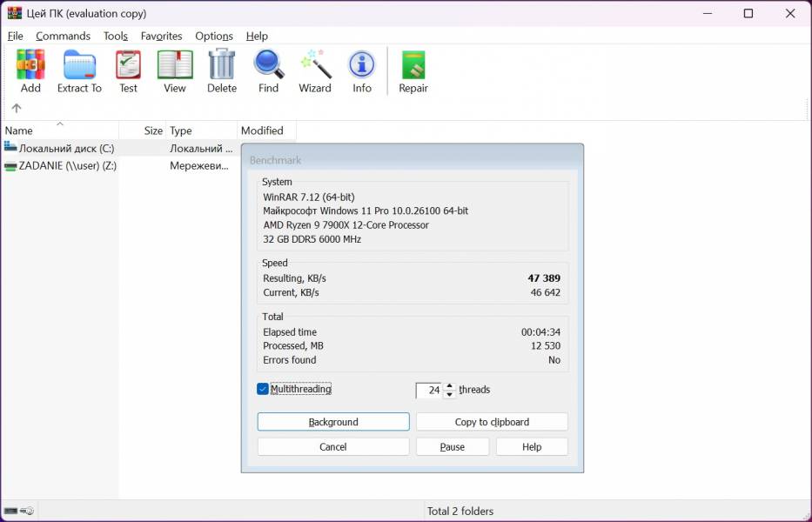Viewport: 812px width, 522px height.
Task: Open the View file icon
Action: 175,66
